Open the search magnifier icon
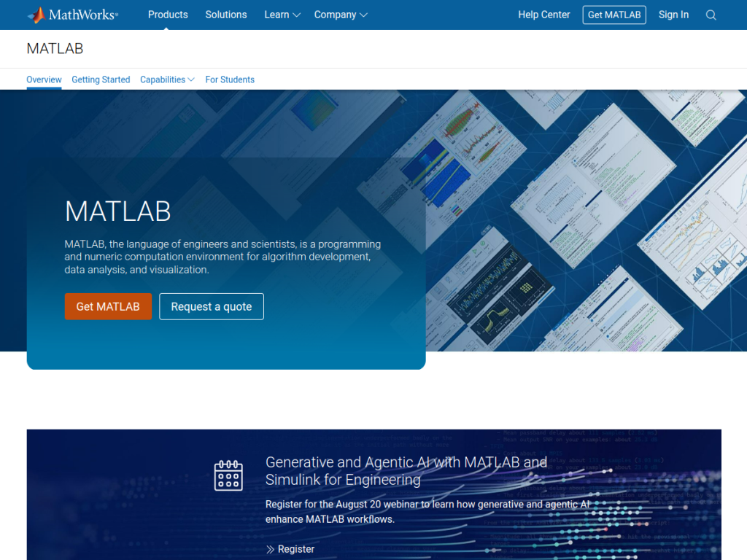747x560 pixels. [711, 15]
